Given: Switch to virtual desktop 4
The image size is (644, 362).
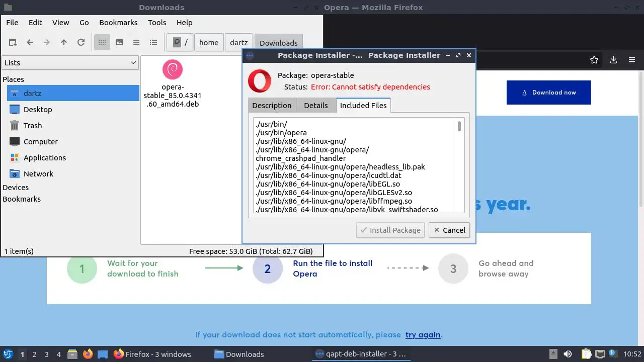Looking at the screenshot, I should click(58, 354).
